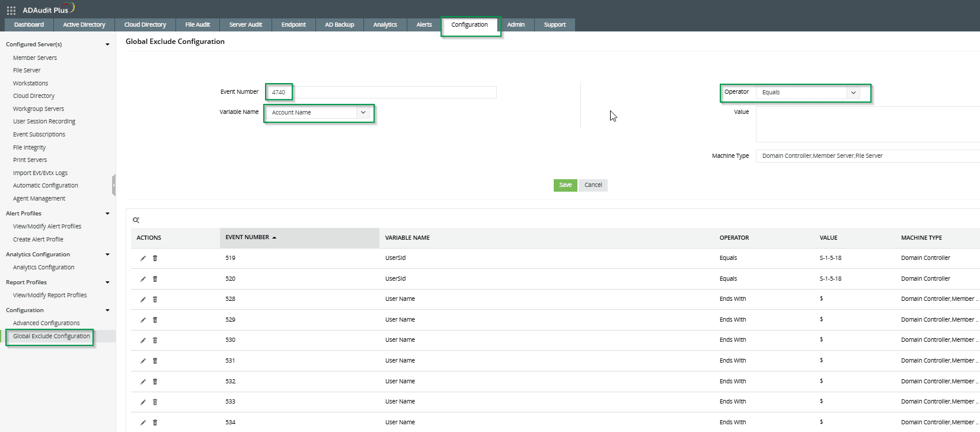Click the pencil icon for event 528
Screen dimensions: 980x432
tap(143, 300)
